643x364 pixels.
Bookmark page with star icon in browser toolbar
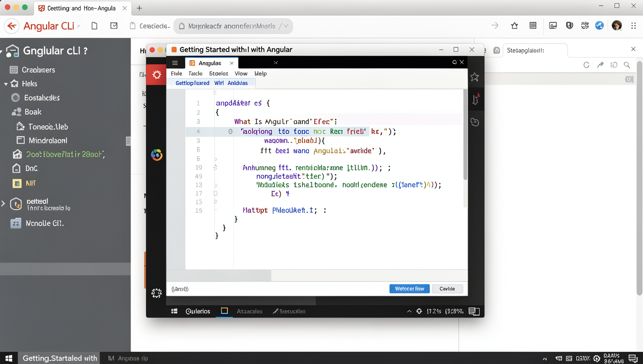click(514, 26)
